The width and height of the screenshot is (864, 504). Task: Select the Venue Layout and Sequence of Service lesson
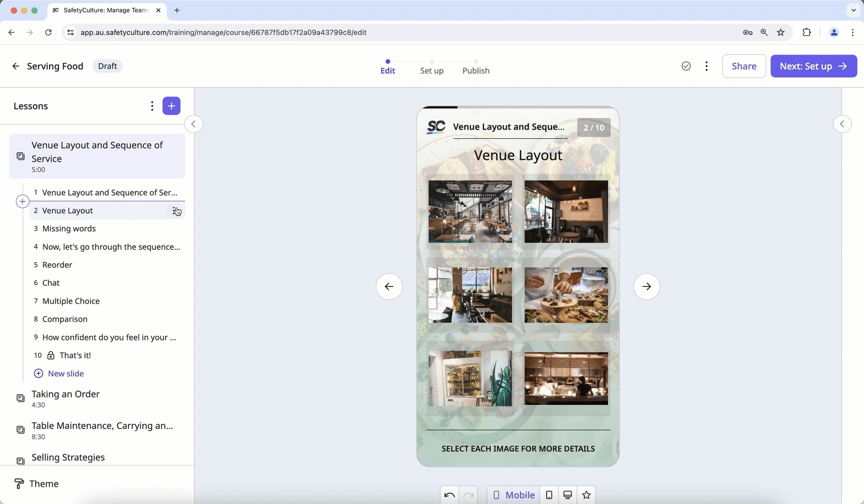(x=97, y=156)
